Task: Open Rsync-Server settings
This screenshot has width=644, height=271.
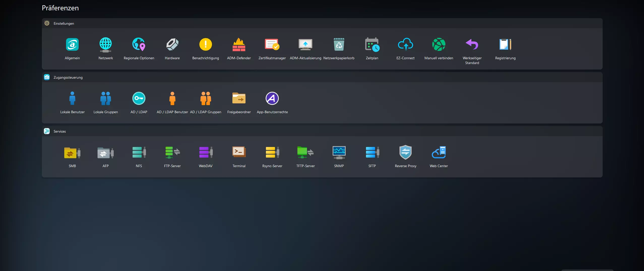Action: click(x=272, y=153)
